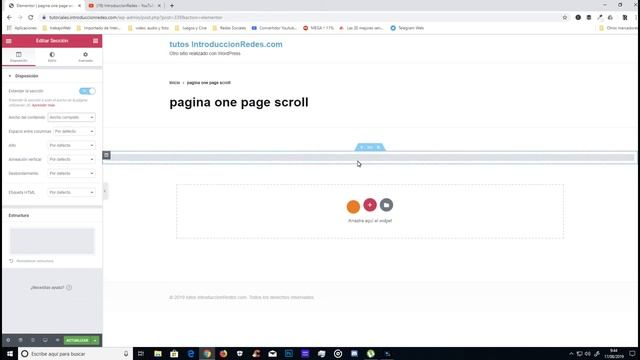Open the Etiqueta HTML dropdown
Viewport: 640px width, 360px height.
pos(71,192)
